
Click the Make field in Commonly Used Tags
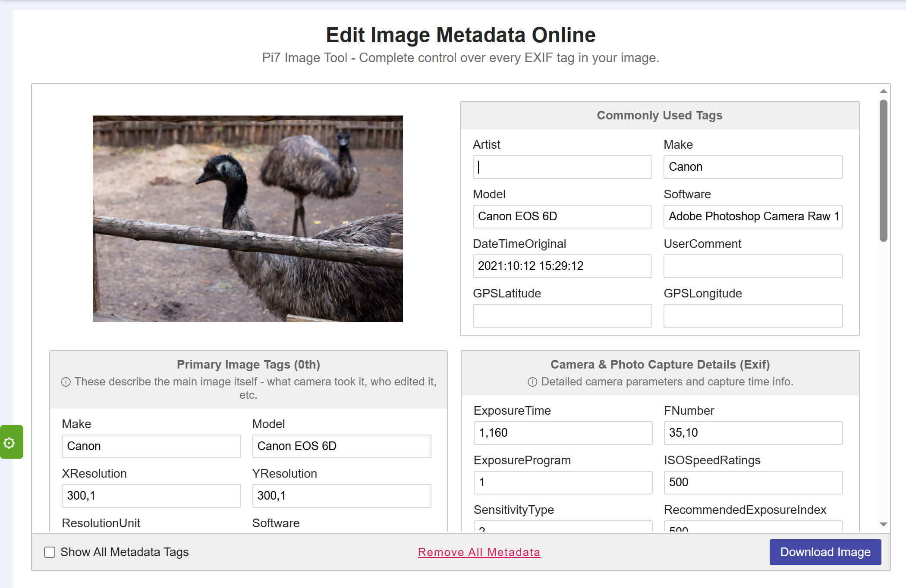coord(753,167)
